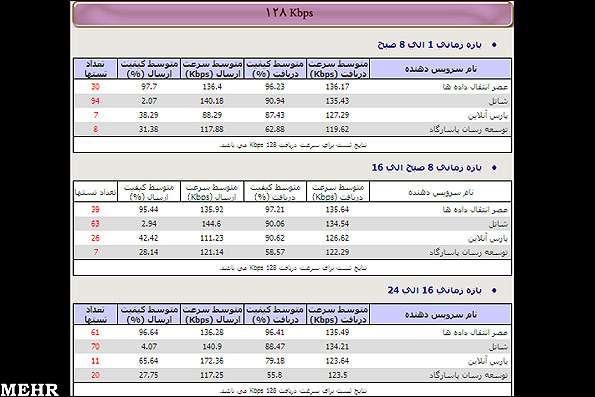The width and height of the screenshot is (595, 397).
Task: Click the red test count 94
Action: (95, 101)
